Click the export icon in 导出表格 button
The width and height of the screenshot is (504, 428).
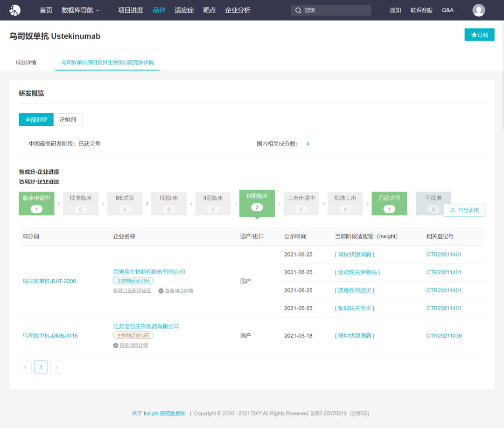click(453, 210)
